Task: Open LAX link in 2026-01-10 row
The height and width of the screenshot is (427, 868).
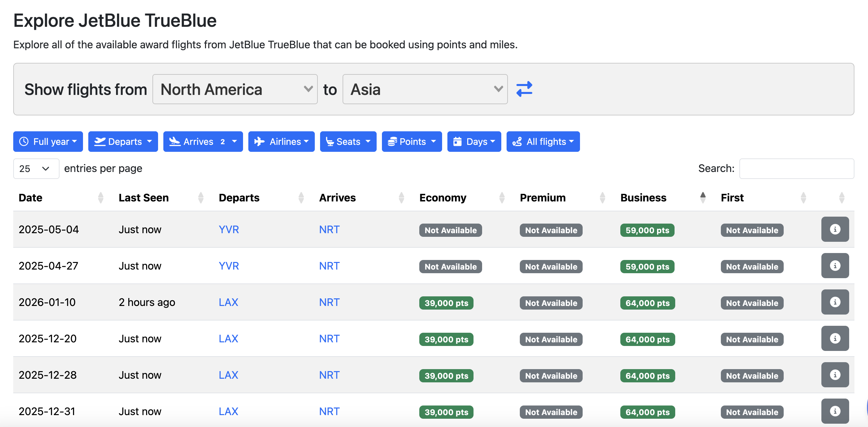Action: [228, 302]
